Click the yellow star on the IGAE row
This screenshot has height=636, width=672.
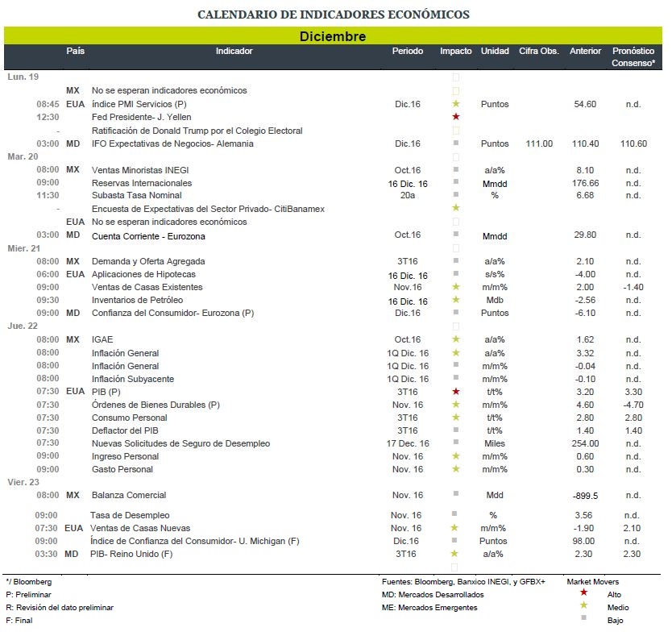point(455,339)
